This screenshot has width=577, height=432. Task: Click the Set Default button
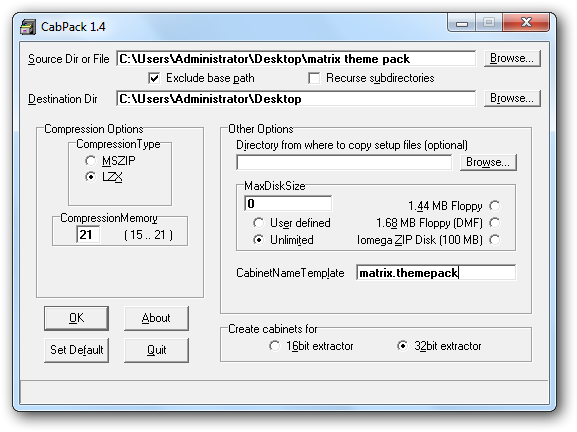[77, 350]
